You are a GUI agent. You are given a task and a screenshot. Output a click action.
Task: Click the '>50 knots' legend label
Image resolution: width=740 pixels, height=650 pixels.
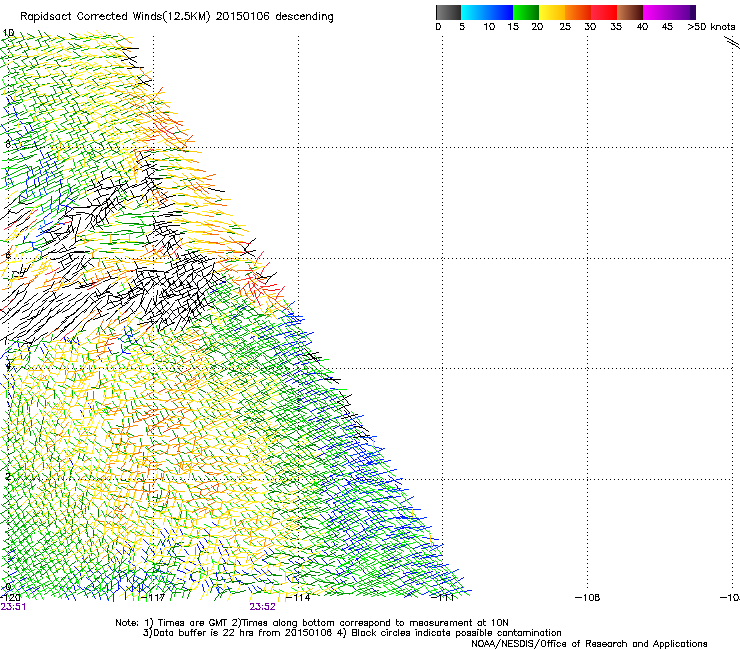click(711, 27)
